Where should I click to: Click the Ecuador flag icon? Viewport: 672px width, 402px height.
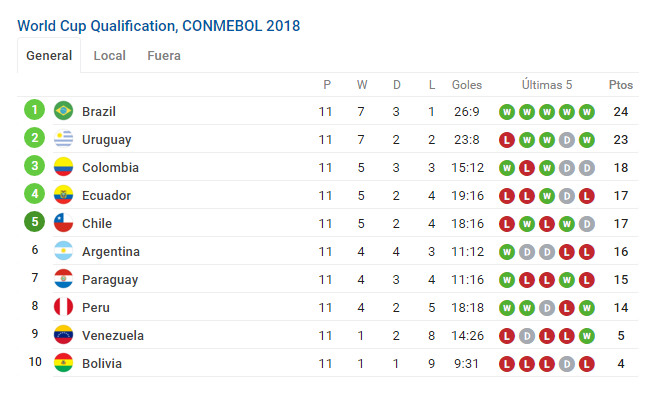63,195
